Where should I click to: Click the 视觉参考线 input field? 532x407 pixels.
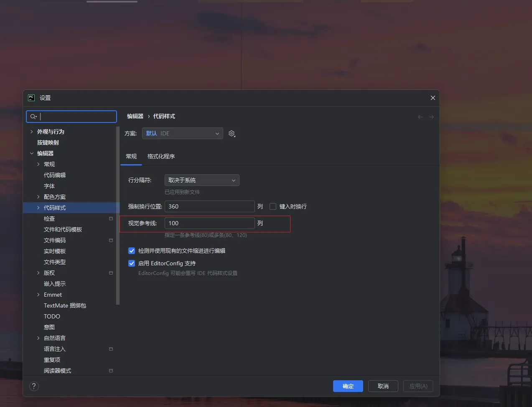(x=209, y=223)
